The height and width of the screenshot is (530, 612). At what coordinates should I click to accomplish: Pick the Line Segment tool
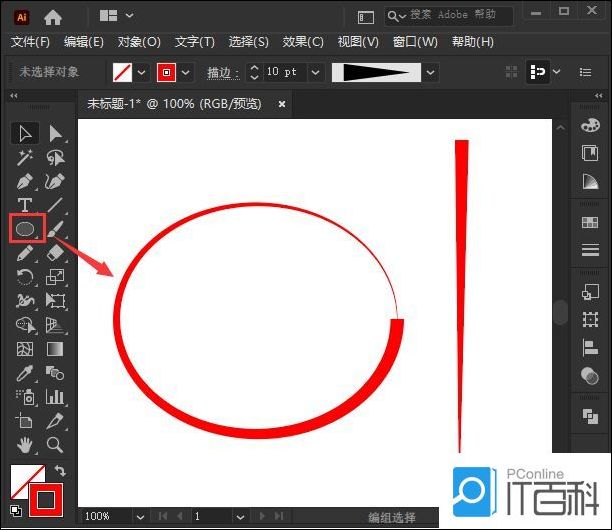55,205
